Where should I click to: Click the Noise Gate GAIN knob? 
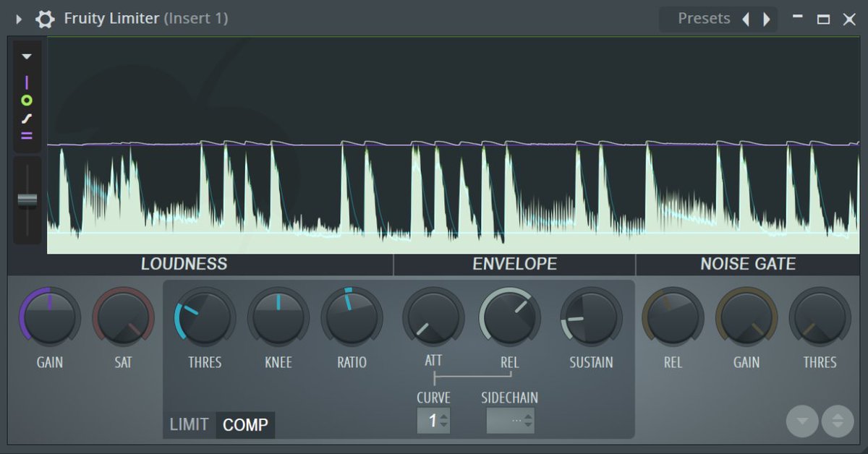pos(746,317)
